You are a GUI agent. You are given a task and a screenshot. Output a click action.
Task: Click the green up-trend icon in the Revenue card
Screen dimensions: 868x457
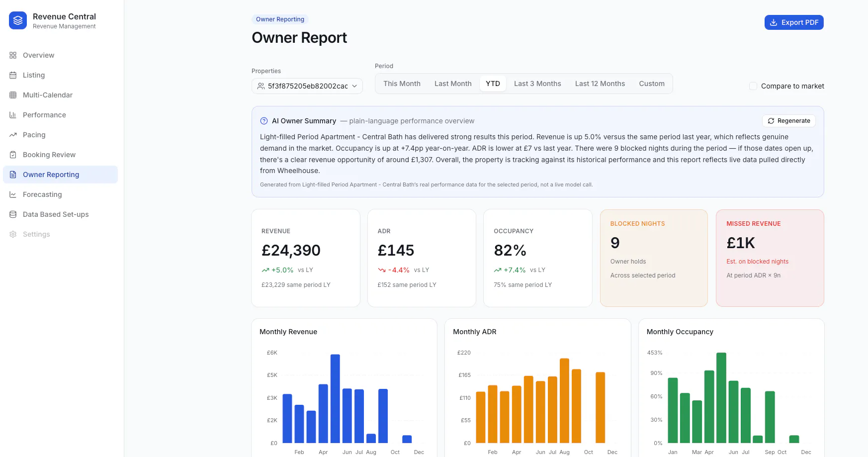point(265,270)
